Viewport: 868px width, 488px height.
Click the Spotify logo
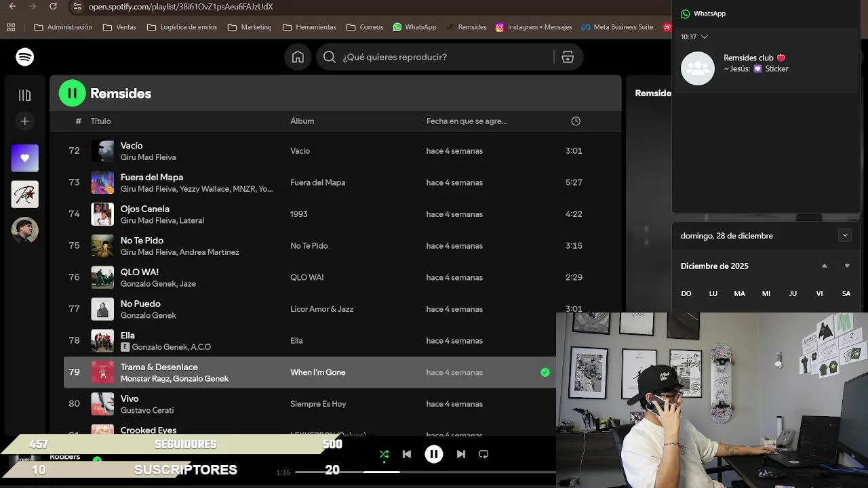pyautogui.click(x=25, y=57)
